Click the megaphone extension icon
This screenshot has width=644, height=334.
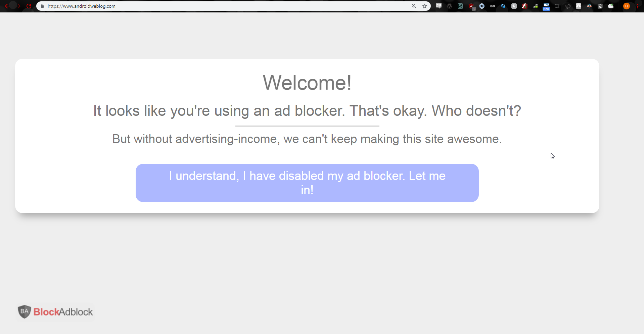[568, 6]
